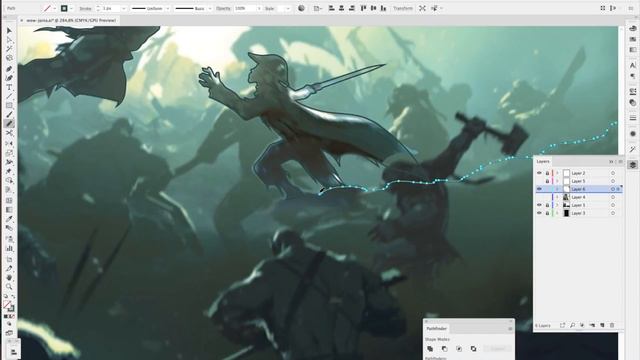The height and width of the screenshot is (360, 640).
Task: Hide Layer 2 with eye icon
Action: (539, 173)
